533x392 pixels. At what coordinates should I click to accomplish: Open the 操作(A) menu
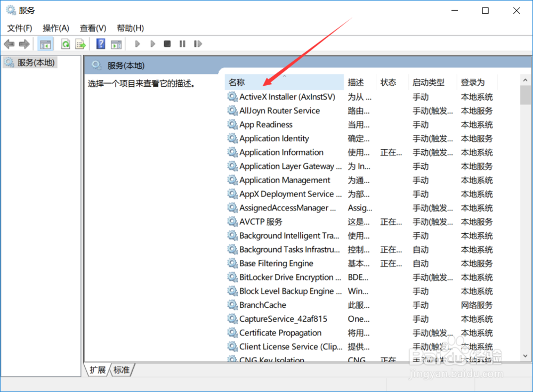(56, 28)
